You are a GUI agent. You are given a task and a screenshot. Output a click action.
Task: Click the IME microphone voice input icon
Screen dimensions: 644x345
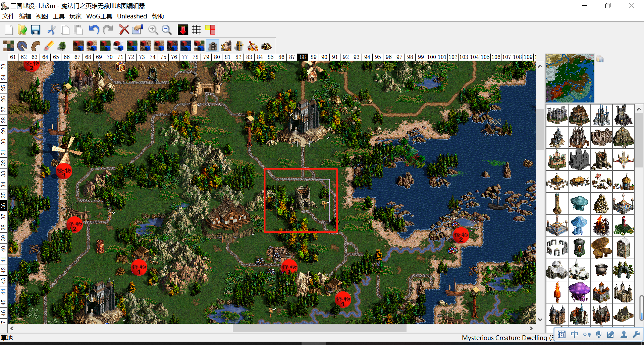(x=599, y=334)
